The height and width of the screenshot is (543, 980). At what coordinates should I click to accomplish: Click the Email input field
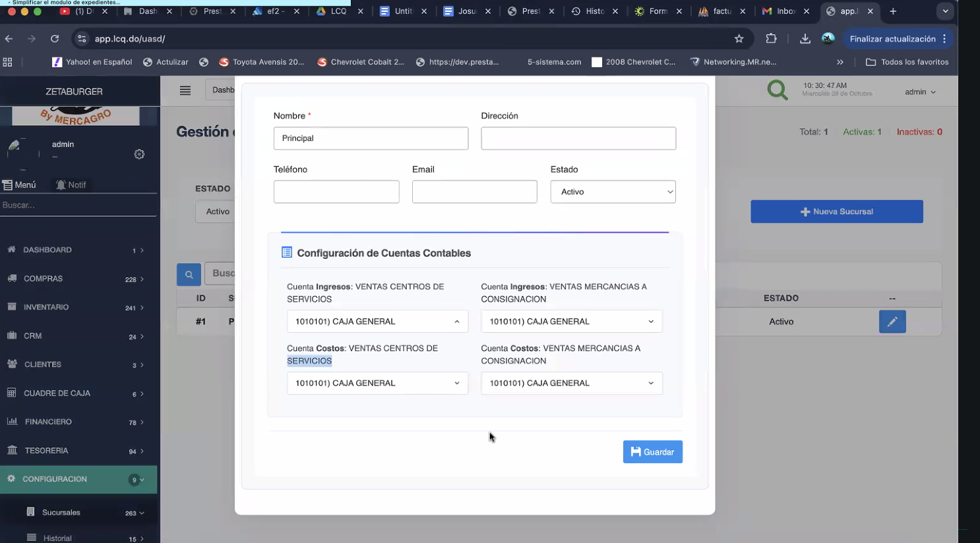[474, 192]
